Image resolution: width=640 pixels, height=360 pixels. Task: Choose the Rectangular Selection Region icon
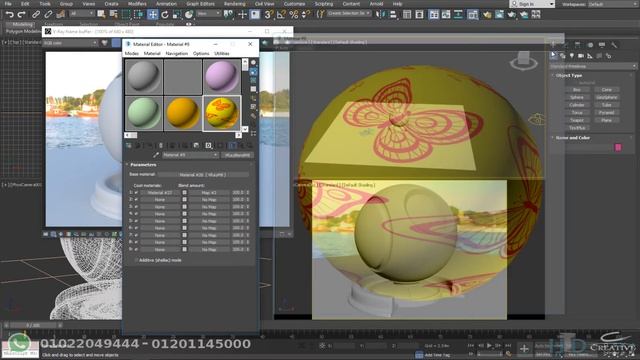[126, 14]
